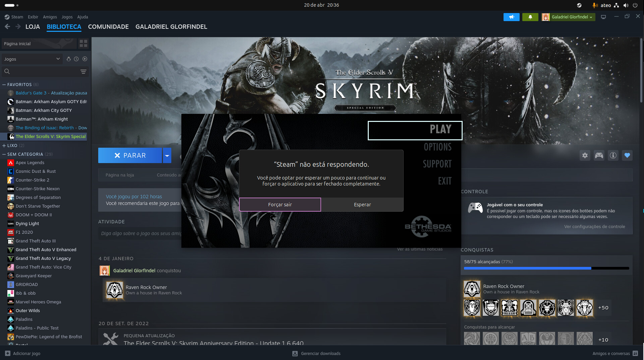
Task: Enter Big Picture mode via the monitor icon
Action: pyautogui.click(x=603, y=17)
